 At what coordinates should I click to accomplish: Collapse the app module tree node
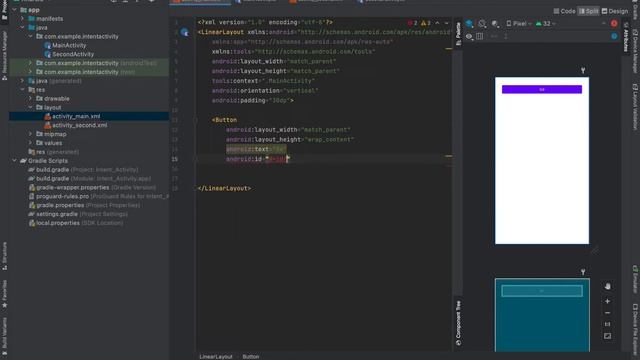tap(15, 10)
